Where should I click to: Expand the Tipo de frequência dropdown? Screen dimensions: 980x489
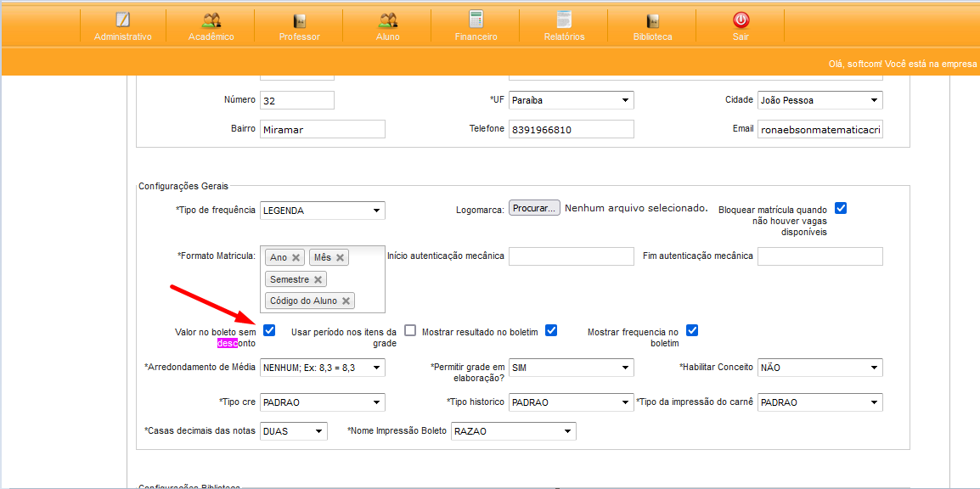(x=322, y=211)
